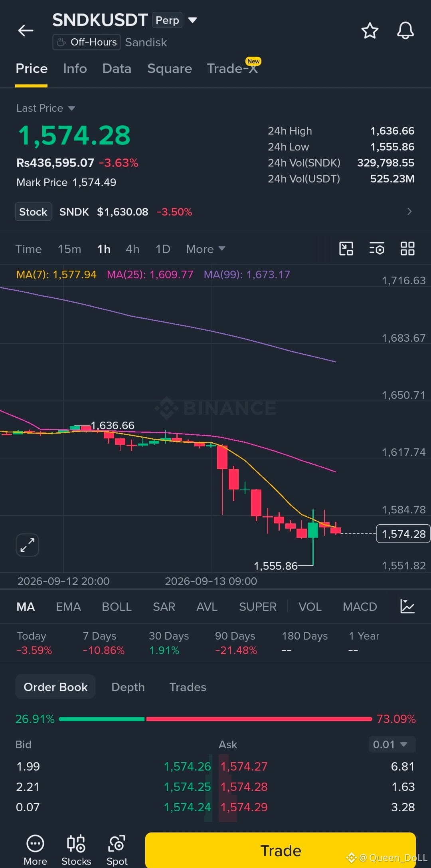Toggle the BOLL indicator
The height and width of the screenshot is (868, 431).
tap(117, 607)
